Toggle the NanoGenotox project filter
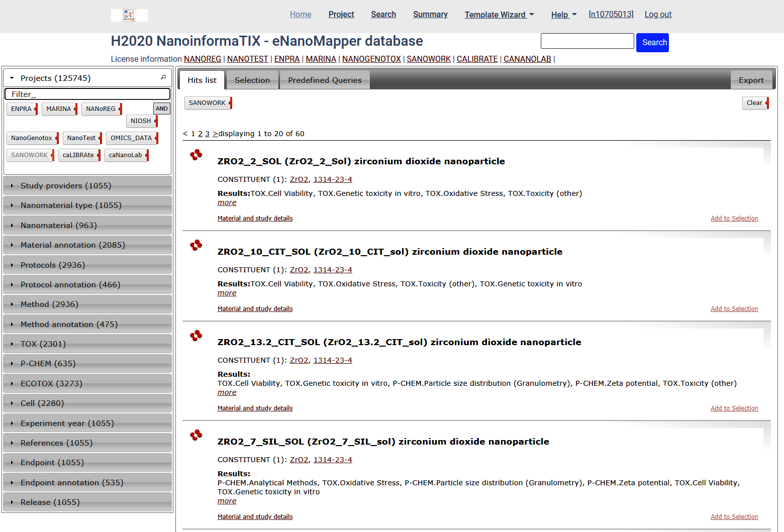 (x=32, y=138)
